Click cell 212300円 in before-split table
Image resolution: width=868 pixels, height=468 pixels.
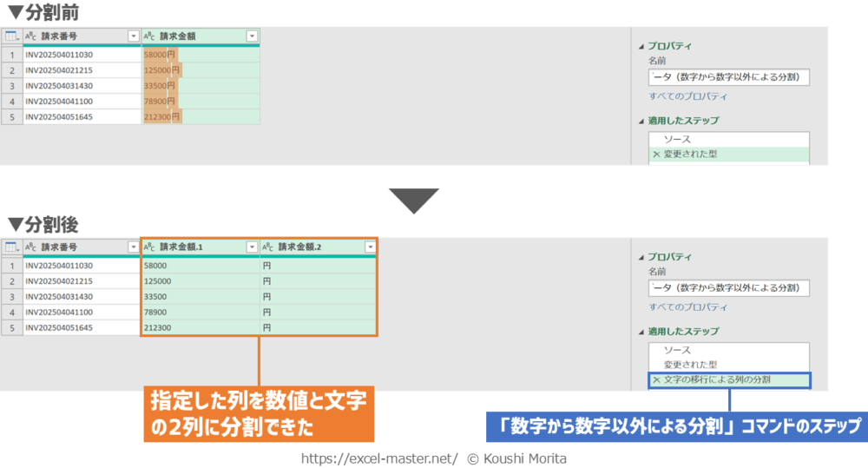tap(201, 117)
